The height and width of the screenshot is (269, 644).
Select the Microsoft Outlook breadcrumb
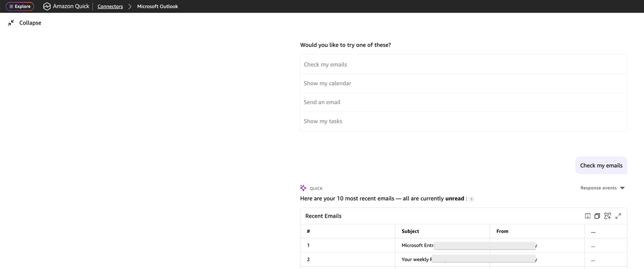(157, 6)
